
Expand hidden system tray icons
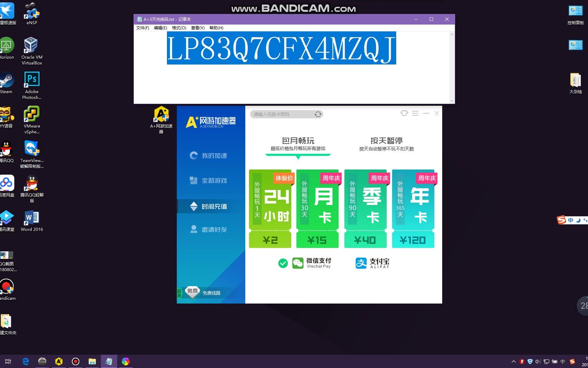[513, 362]
